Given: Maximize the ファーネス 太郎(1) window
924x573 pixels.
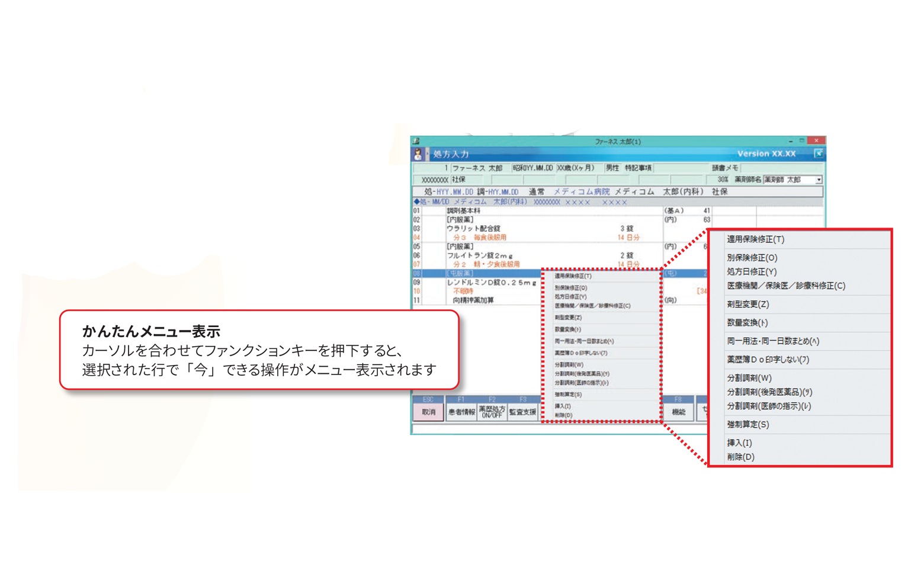Looking at the screenshot, I should pos(802,141).
